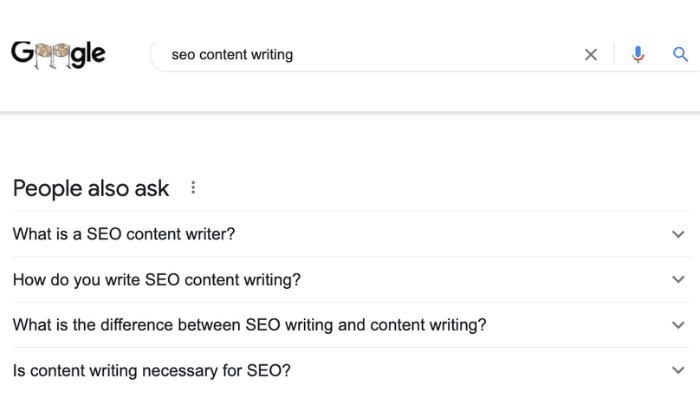Expand the SEO writing vs content writing difference chevron
700x416 pixels.
coord(679,325)
